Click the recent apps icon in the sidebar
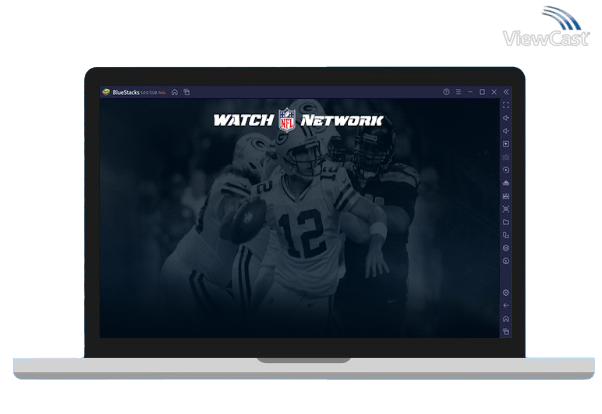The height and width of the screenshot is (414, 602). pos(506,332)
